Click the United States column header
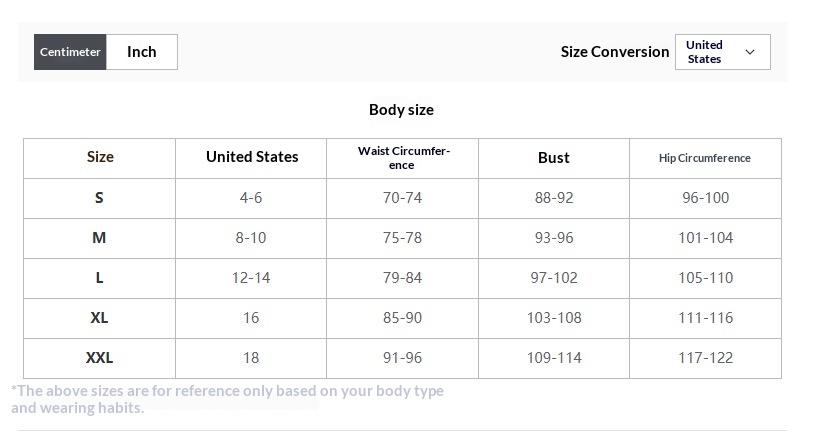Viewport: 814px width, 442px height. pos(251,158)
